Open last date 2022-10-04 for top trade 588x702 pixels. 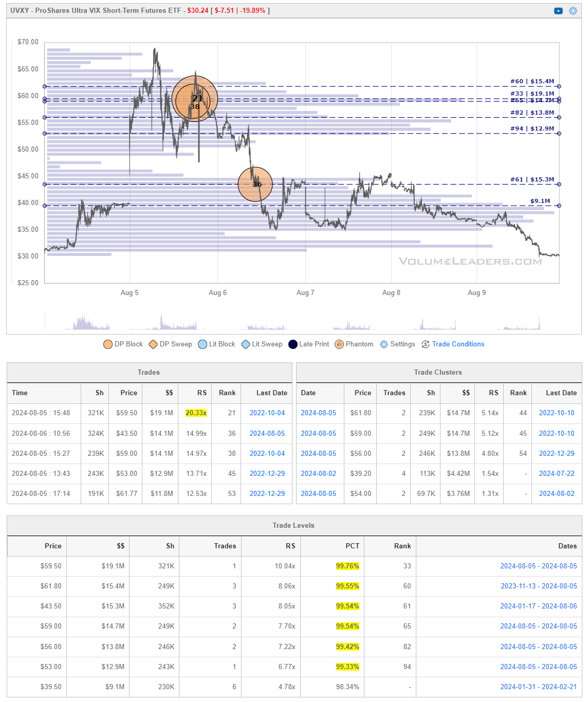coord(267,413)
